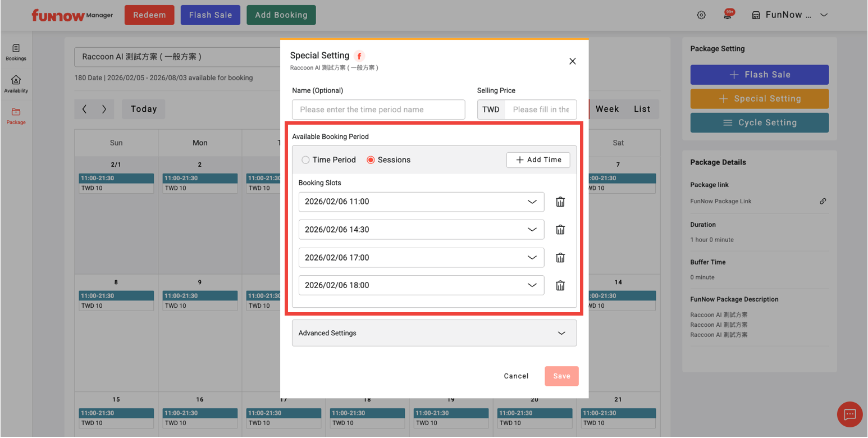Switch to the List view
Screen dimensions: 868x438
point(642,109)
